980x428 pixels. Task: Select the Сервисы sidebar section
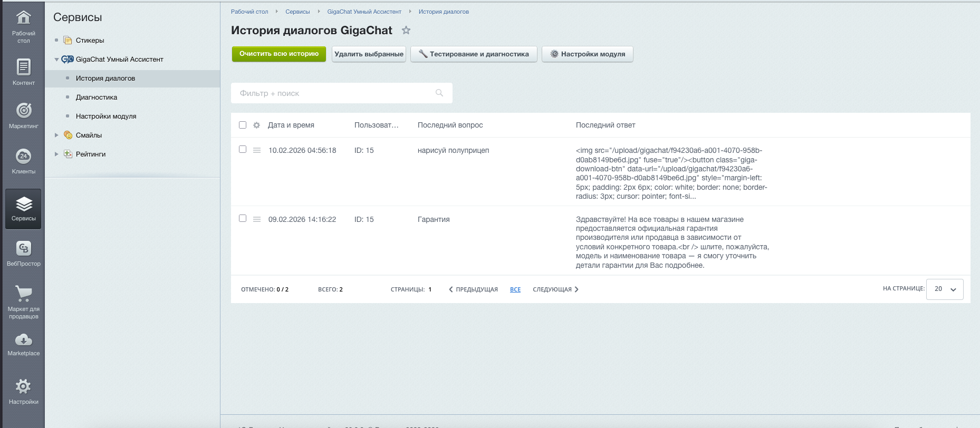click(x=24, y=209)
